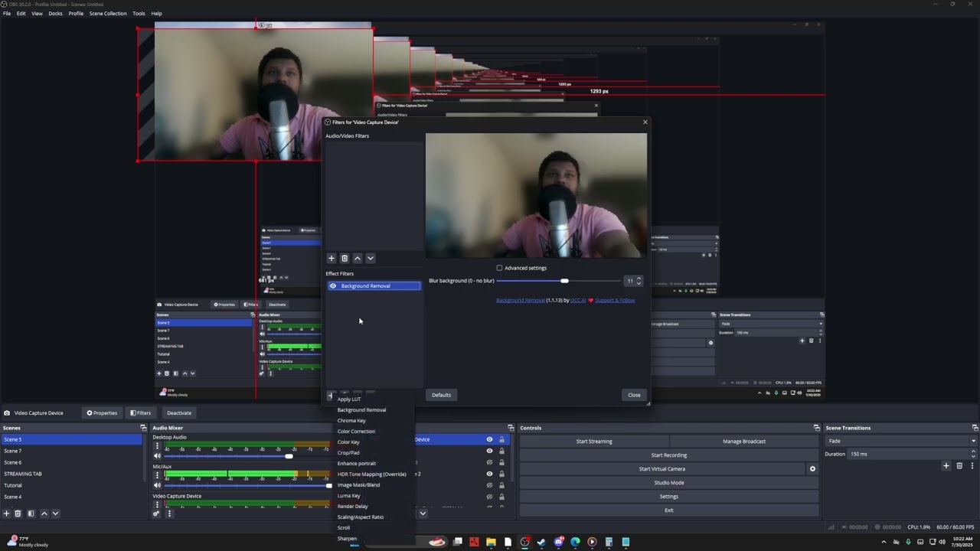Click Blur background slider handle
980x551 pixels.
point(564,281)
